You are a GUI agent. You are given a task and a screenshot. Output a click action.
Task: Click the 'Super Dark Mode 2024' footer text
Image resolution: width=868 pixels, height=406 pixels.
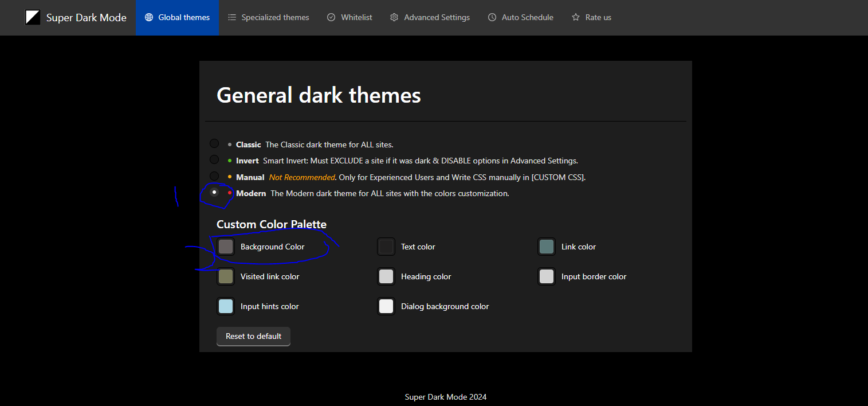pyautogui.click(x=446, y=397)
